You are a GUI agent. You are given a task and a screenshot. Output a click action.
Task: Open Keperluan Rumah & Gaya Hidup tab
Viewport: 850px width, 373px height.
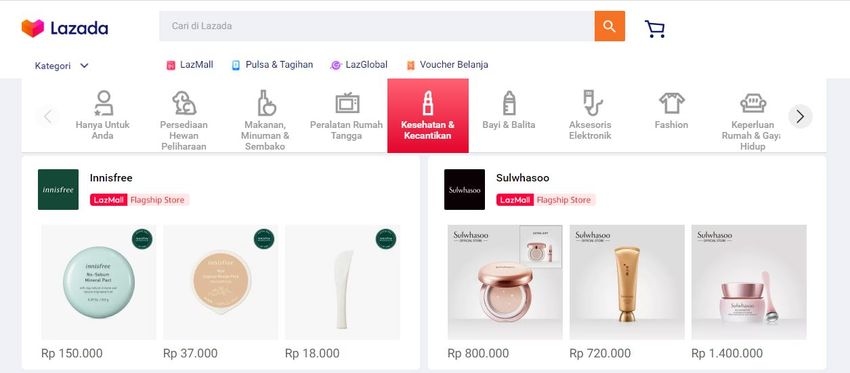(x=753, y=121)
